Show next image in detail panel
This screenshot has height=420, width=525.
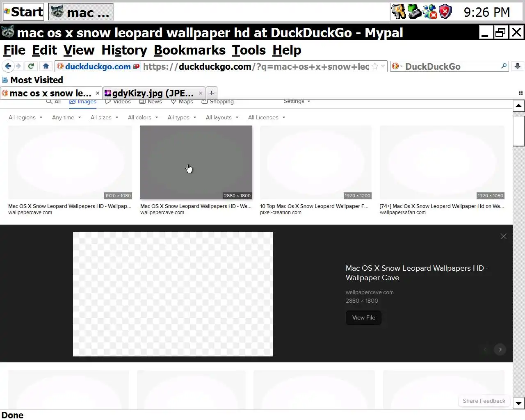pyautogui.click(x=500, y=349)
